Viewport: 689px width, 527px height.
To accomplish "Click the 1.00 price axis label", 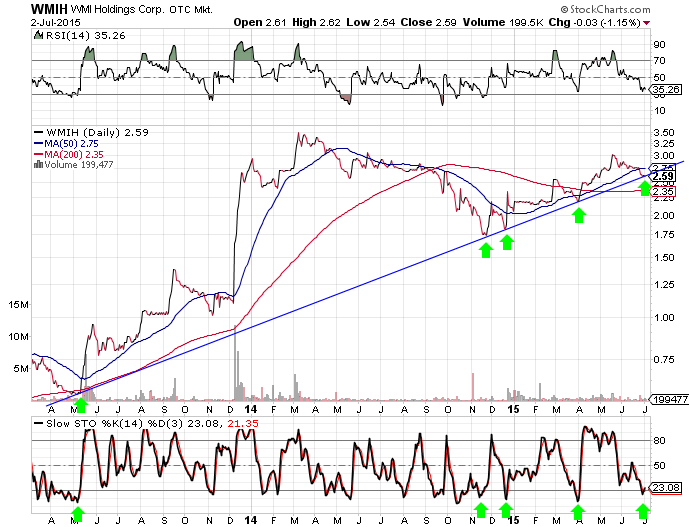I will (x=664, y=318).
